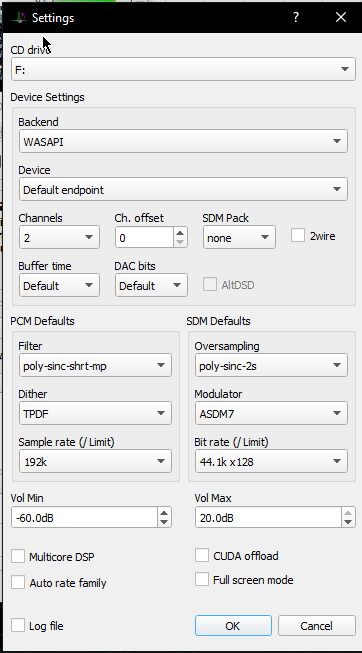Lower Vol Min with the down arrow
The height and width of the screenshot is (653, 362).
[x=164, y=522]
